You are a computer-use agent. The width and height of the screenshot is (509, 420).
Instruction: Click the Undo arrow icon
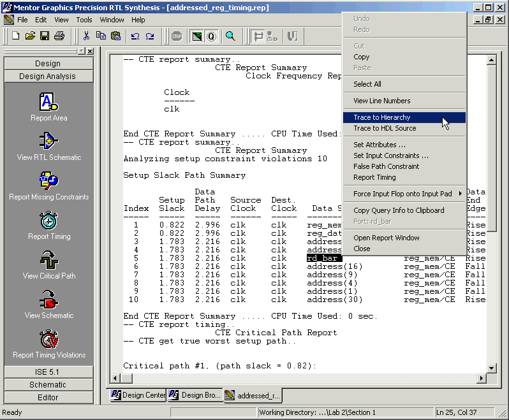135,36
